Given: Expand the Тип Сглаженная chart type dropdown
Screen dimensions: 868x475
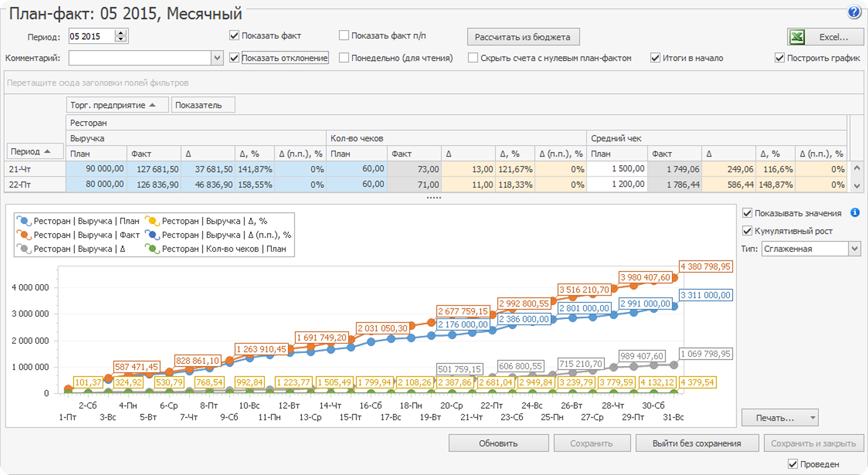Looking at the screenshot, I should tap(854, 249).
